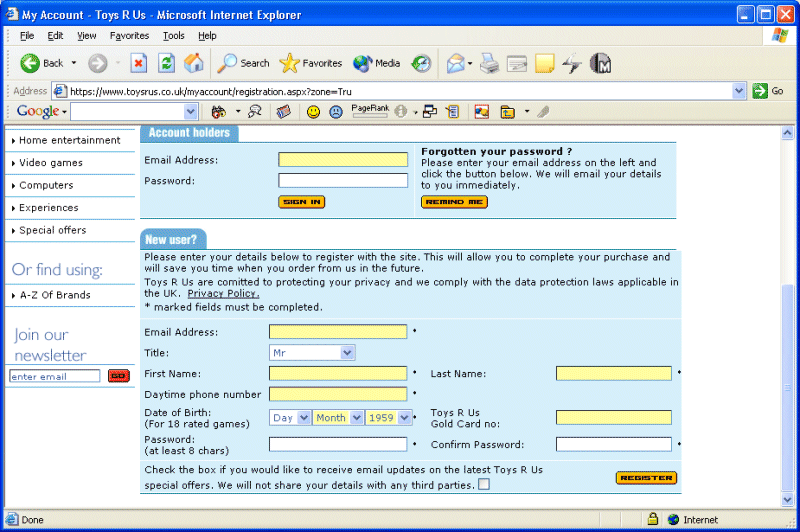Click the REMIND ME button

pos(454,202)
